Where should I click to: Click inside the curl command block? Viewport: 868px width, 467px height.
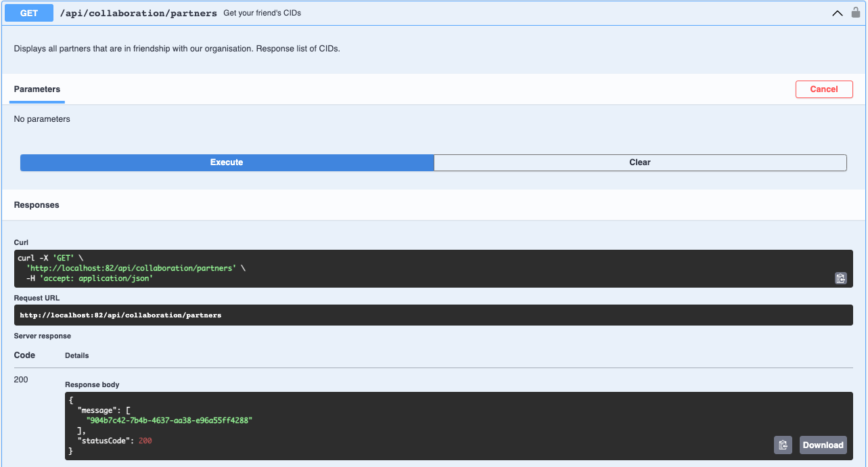[433, 269]
